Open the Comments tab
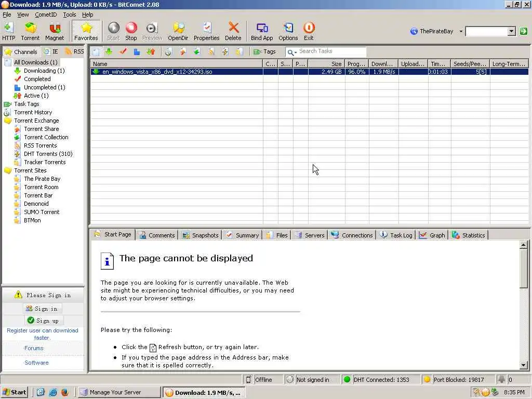Screen dimensions: 532x399 pos(157,235)
